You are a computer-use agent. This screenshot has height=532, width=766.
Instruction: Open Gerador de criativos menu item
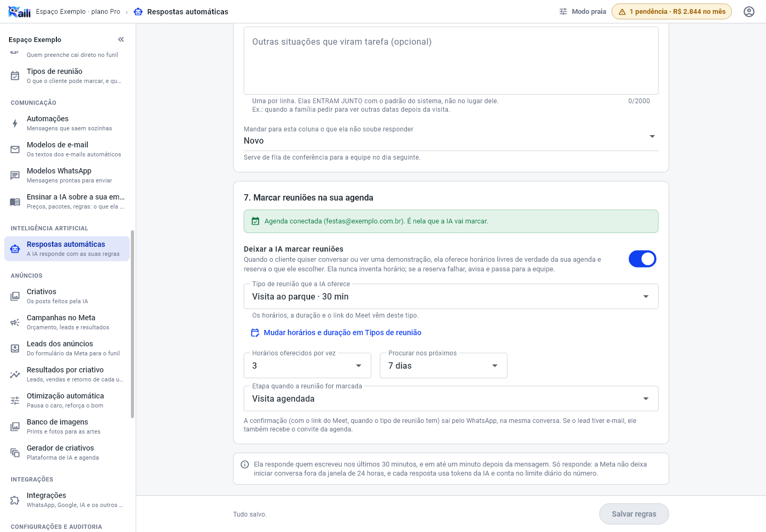tap(67, 453)
